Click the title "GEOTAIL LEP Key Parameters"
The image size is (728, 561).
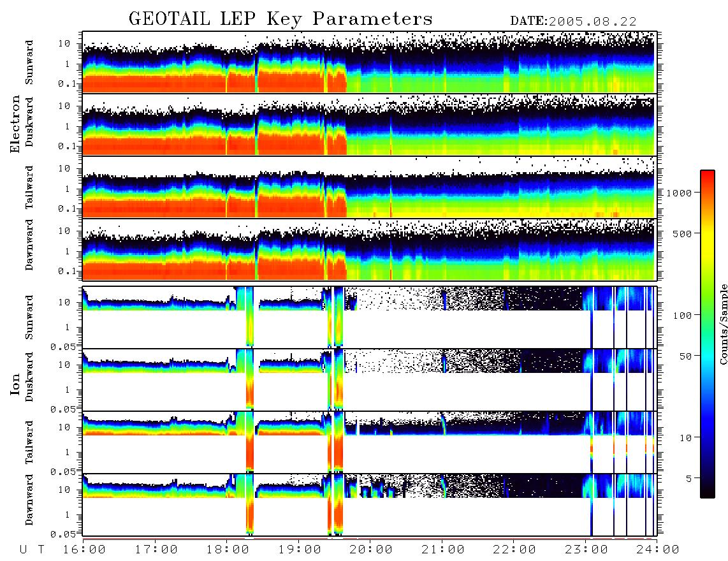tap(280, 19)
